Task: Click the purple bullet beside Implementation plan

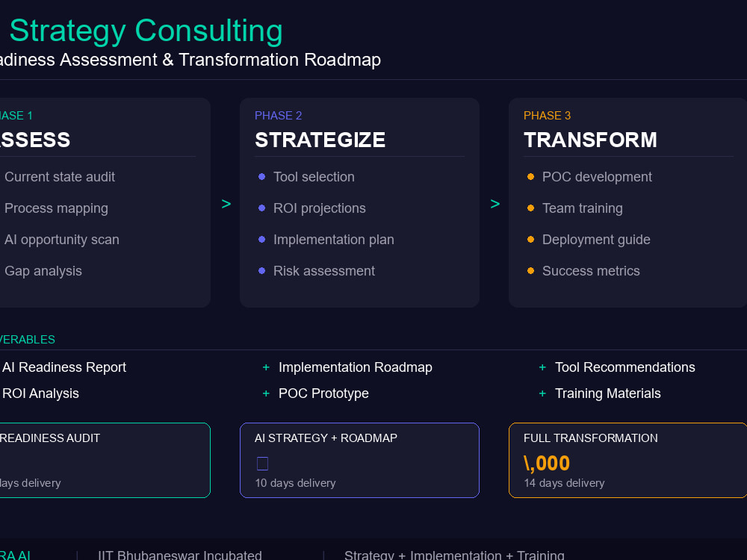Action: tap(261, 240)
